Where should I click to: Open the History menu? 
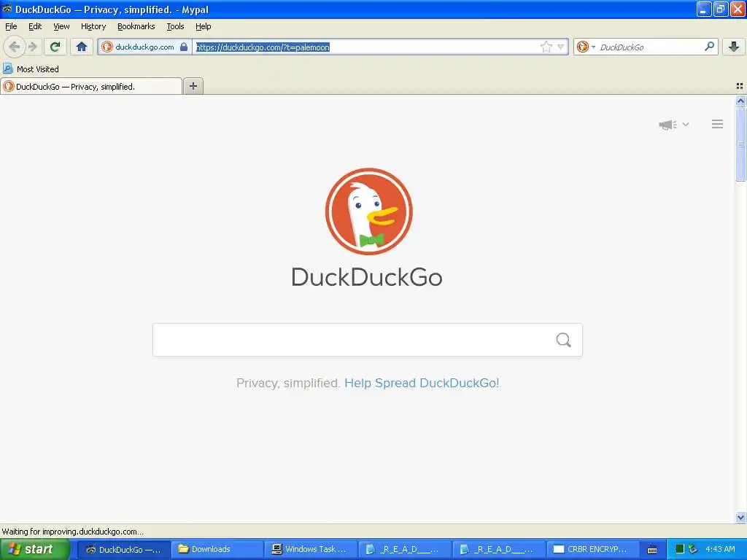93,26
